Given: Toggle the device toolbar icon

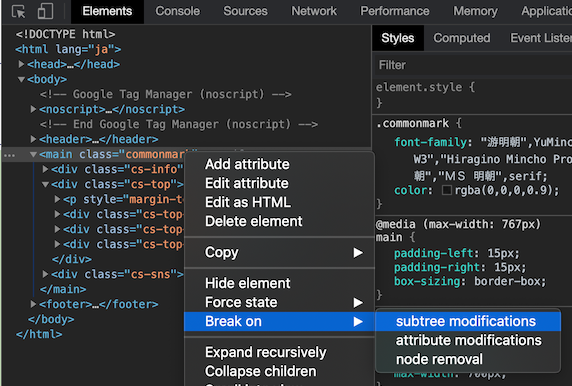Looking at the screenshot, I should (46, 11).
